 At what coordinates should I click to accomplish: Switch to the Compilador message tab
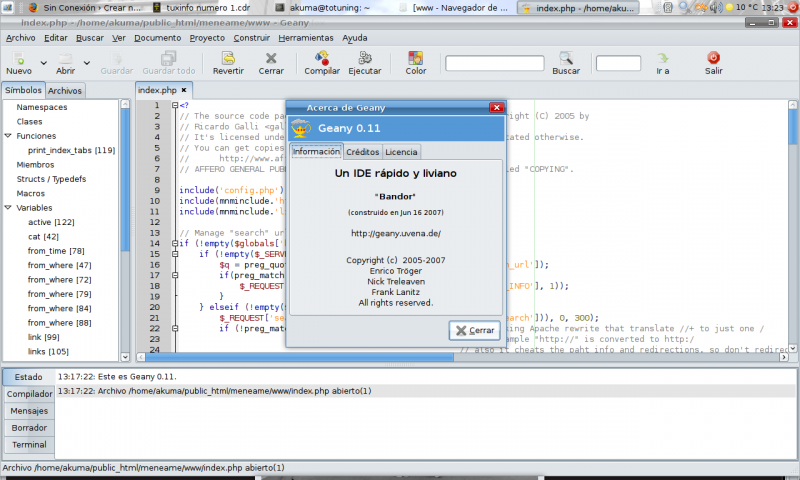(x=30, y=394)
